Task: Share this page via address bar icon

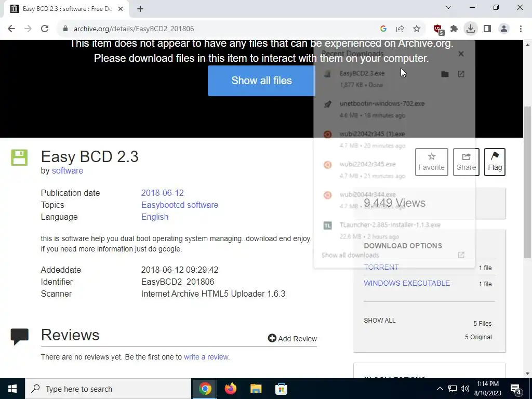Action: point(400,29)
